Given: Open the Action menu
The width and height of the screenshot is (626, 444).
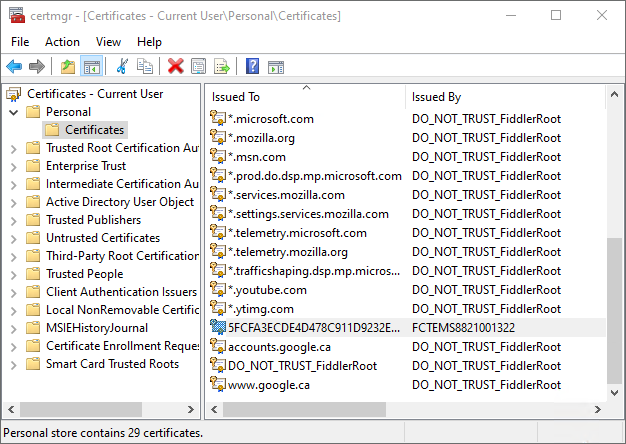Looking at the screenshot, I should [x=62, y=42].
